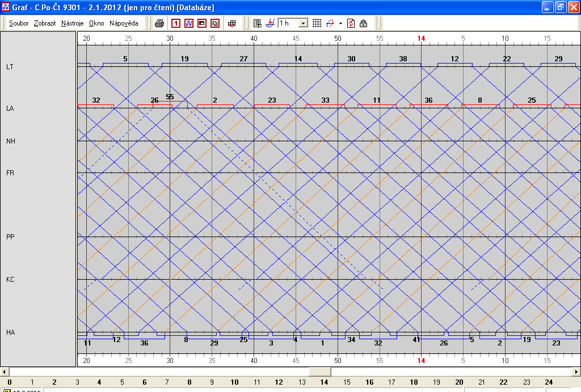Click turnaround number 3 on the HA row
The width and height of the screenshot is (581, 392).
[x=271, y=343]
